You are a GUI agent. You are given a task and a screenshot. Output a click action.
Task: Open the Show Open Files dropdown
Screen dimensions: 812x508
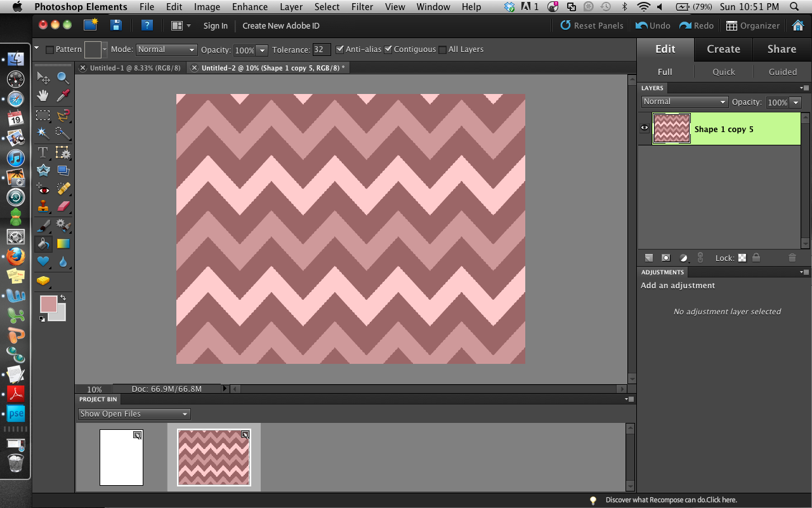pos(134,413)
